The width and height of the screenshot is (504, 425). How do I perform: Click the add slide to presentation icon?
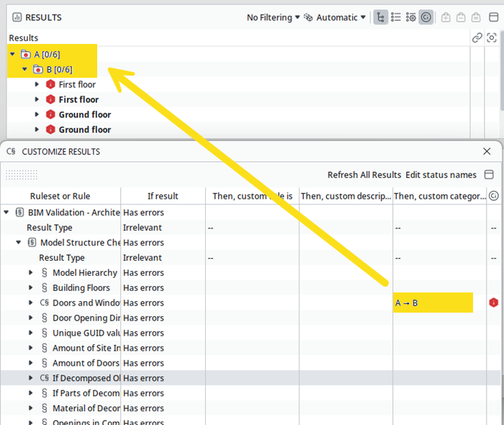point(446,17)
